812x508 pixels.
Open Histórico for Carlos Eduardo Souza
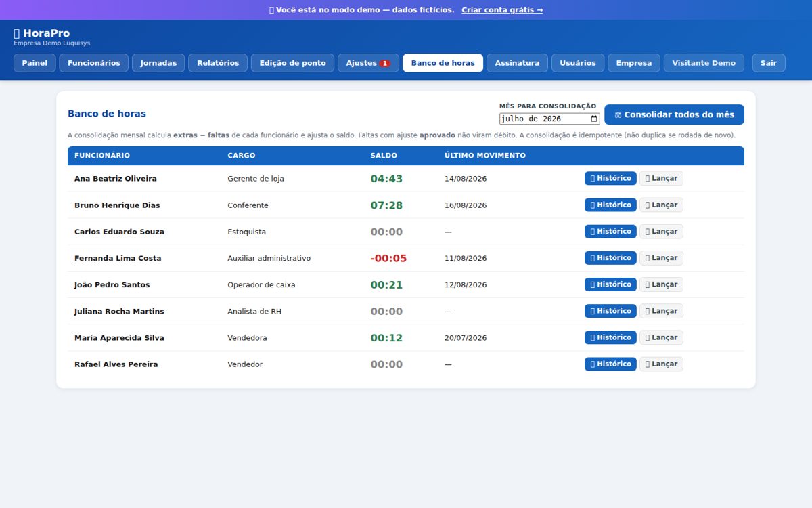pos(610,231)
